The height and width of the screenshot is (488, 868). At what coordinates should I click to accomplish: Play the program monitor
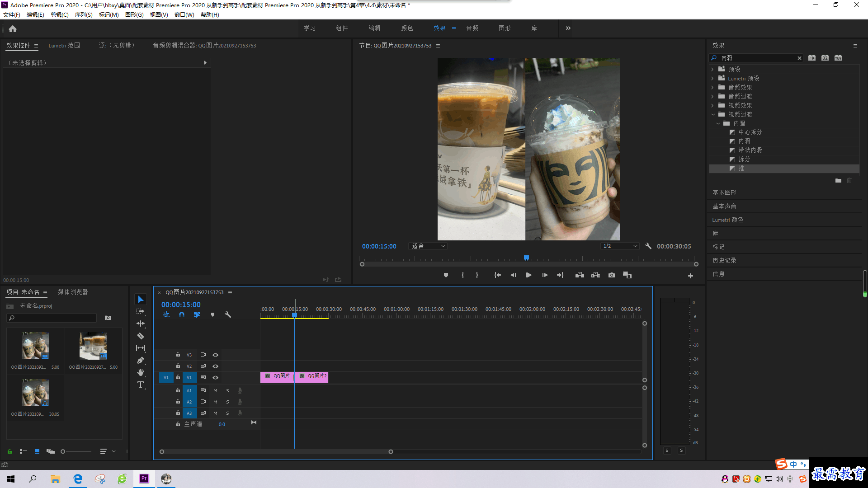pyautogui.click(x=528, y=275)
